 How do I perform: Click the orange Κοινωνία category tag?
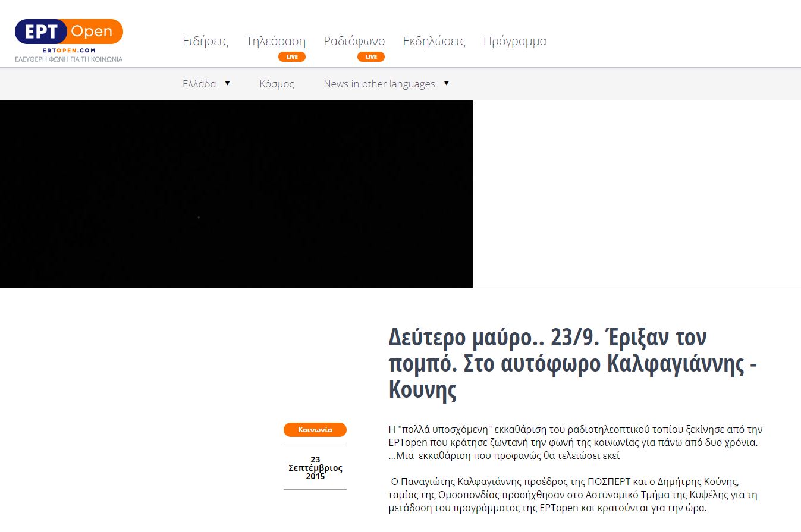pyautogui.click(x=315, y=430)
